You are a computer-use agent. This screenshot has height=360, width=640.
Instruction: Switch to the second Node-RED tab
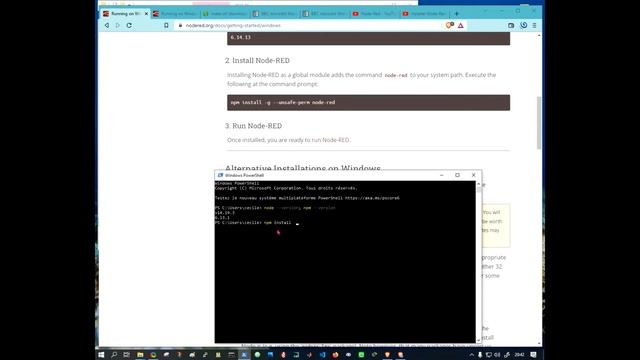(x=175, y=13)
